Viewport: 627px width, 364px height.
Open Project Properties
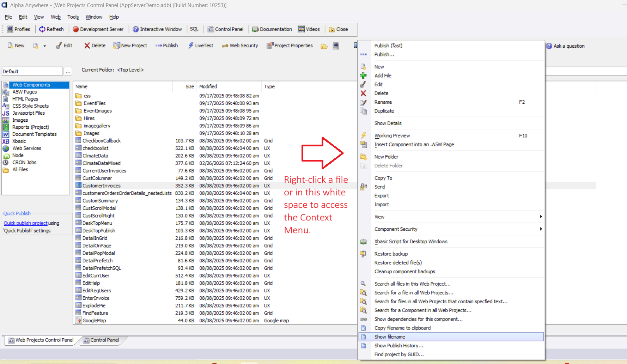click(290, 45)
